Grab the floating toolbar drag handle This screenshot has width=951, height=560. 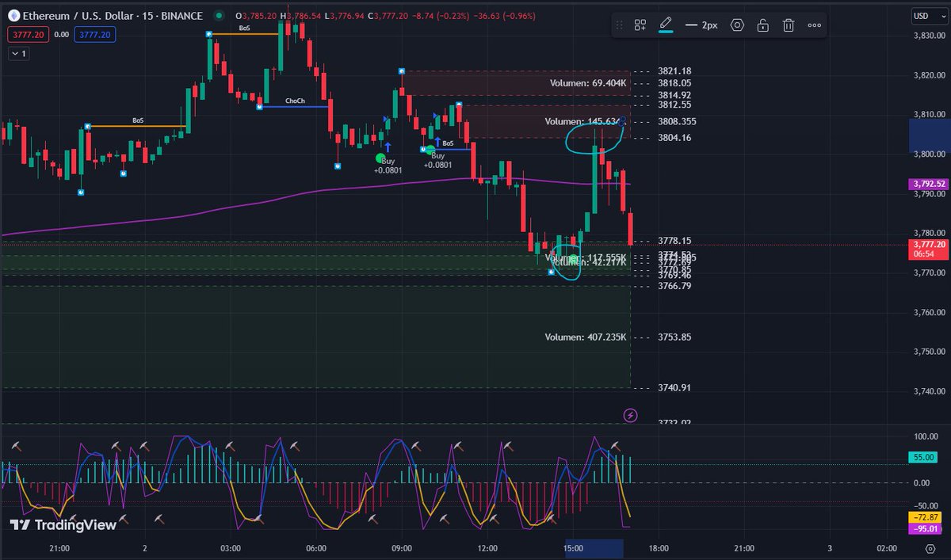point(620,25)
